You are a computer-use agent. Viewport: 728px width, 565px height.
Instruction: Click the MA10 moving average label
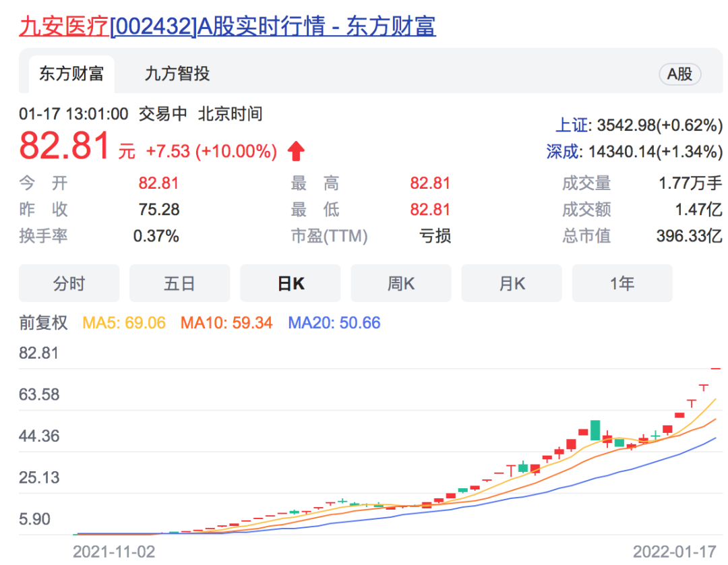click(x=226, y=323)
